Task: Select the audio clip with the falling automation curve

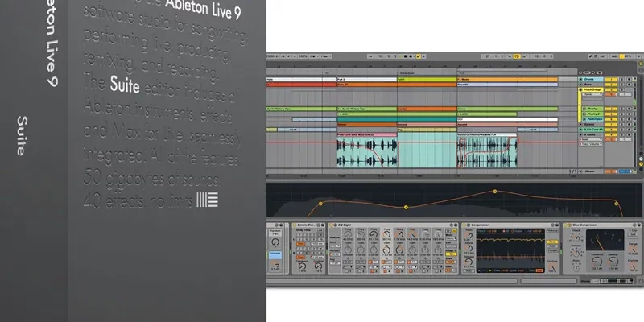Action: coord(367,152)
